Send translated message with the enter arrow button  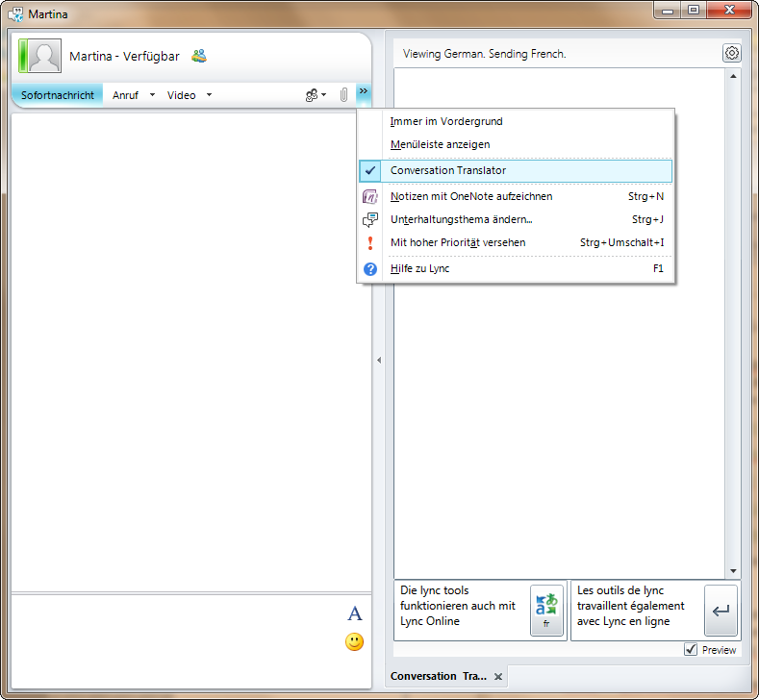(x=721, y=611)
